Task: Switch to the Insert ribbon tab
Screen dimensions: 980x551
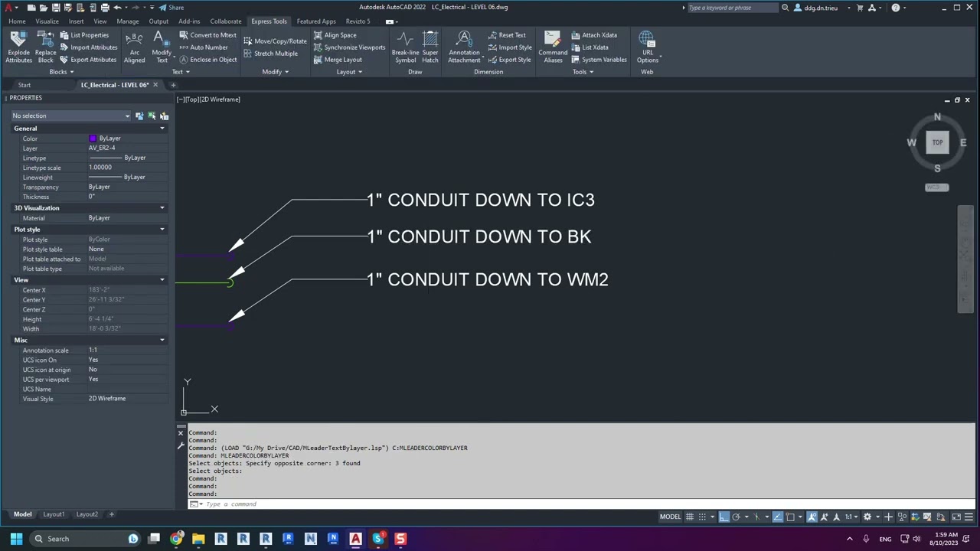Action: (76, 21)
